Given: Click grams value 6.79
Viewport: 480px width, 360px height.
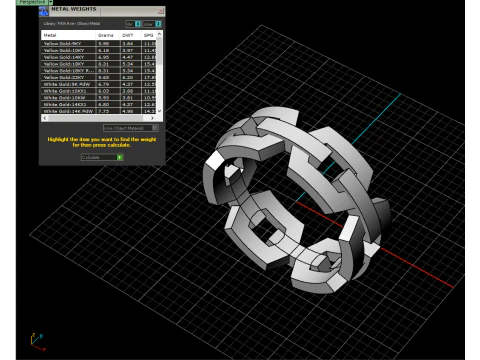Looking at the screenshot, I should click(x=104, y=84).
